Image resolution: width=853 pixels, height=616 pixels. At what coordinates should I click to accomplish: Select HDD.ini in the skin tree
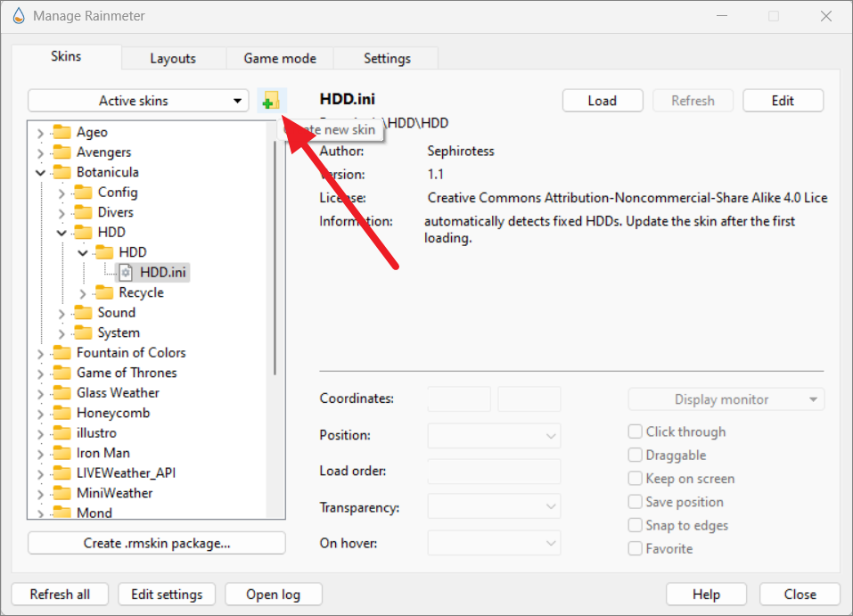point(162,272)
